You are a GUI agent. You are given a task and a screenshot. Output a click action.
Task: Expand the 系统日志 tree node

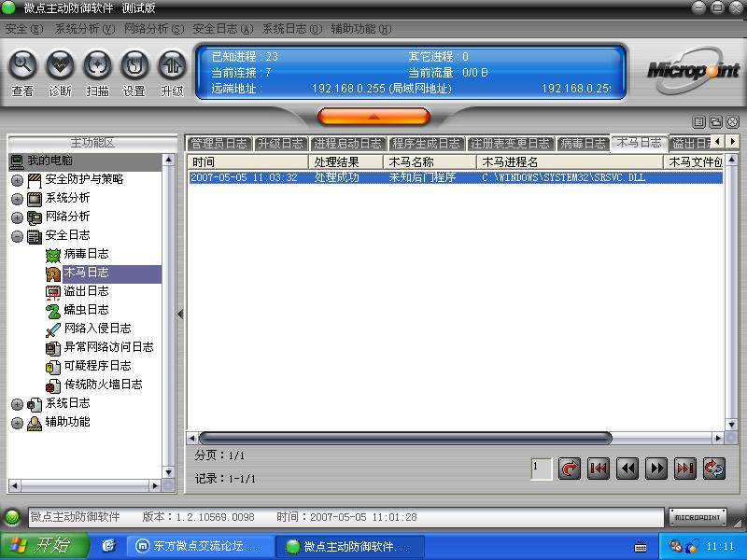(x=17, y=404)
